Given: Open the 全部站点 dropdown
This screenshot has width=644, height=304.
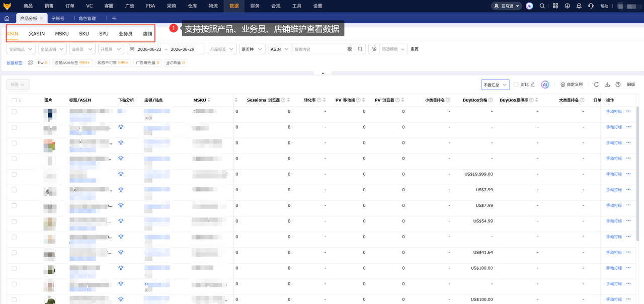Looking at the screenshot, I should tap(21, 49).
